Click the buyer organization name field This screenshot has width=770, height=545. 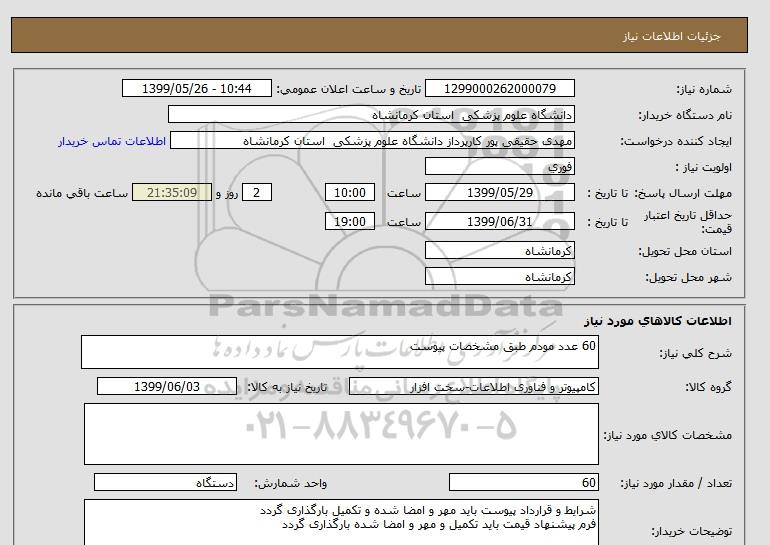pyautogui.click(x=371, y=114)
